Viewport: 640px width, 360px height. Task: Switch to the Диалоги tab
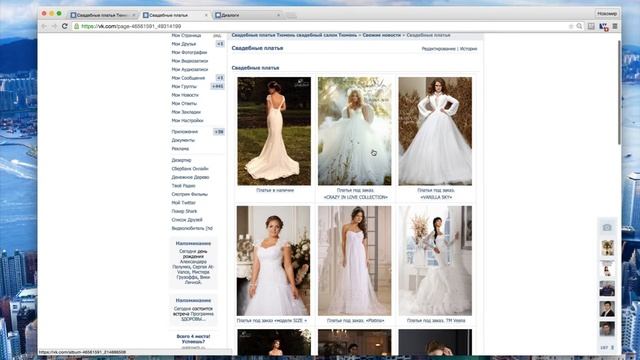pos(247,15)
